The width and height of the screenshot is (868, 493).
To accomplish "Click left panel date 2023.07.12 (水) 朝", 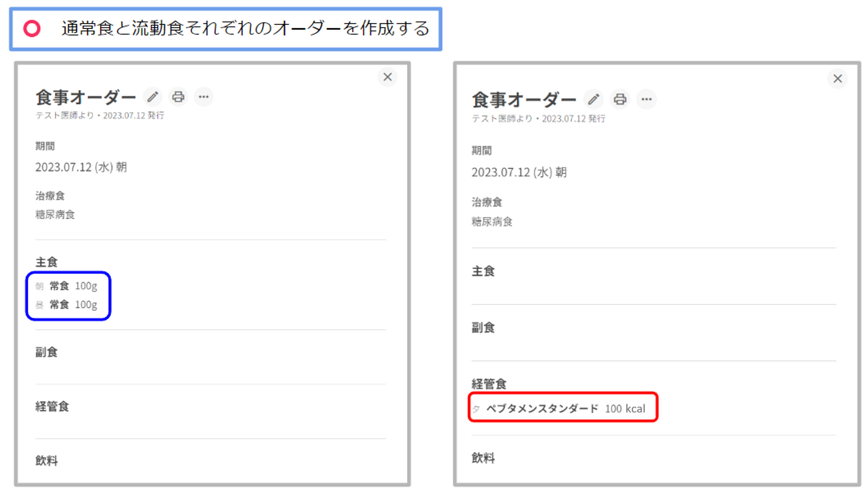I will (81, 167).
